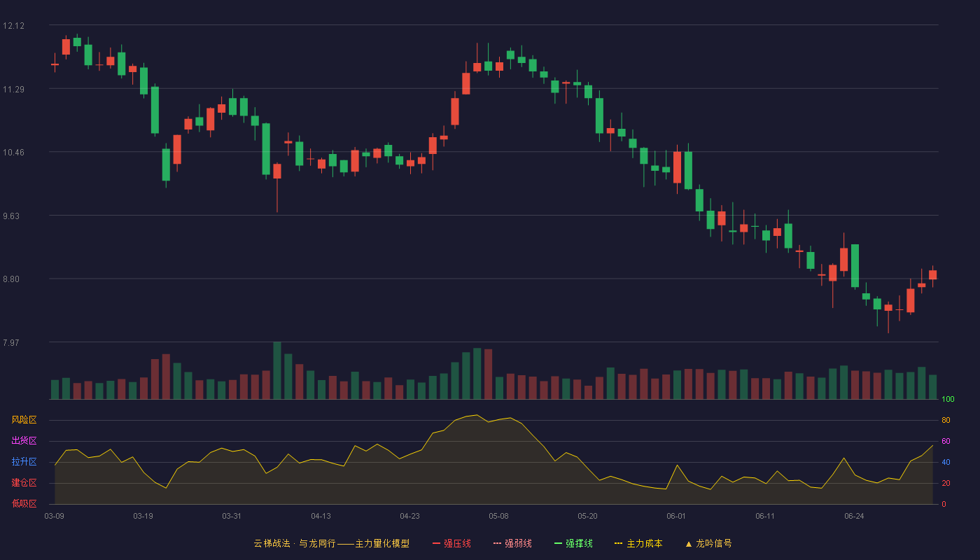The height and width of the screenshot is (560, 980).
Task: Click the 05-08 date axis marker
Action: (x=498, y=516)
